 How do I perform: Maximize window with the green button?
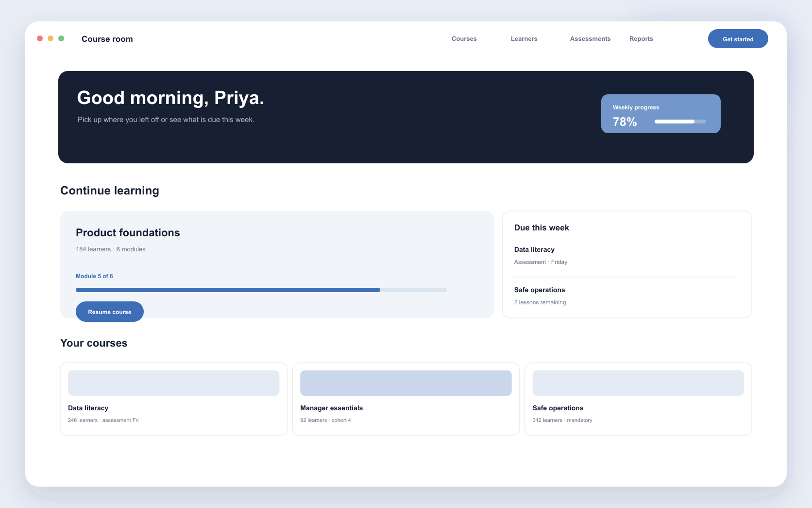(61, 38)
